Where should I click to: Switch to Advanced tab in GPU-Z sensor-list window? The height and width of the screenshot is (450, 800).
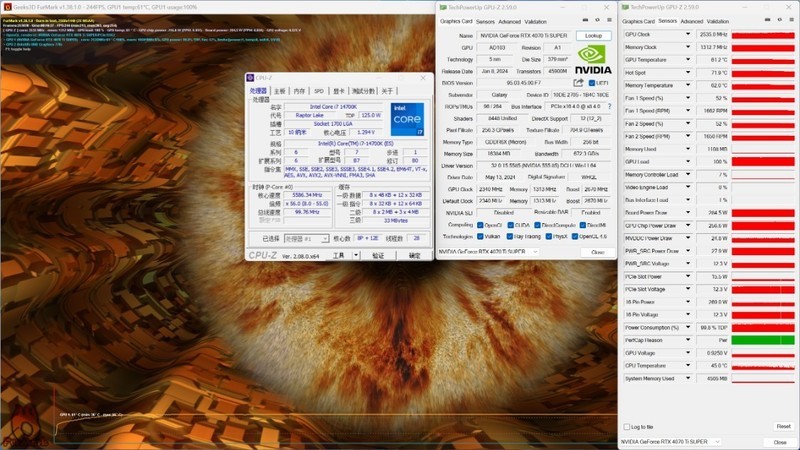tap(691, 21)
